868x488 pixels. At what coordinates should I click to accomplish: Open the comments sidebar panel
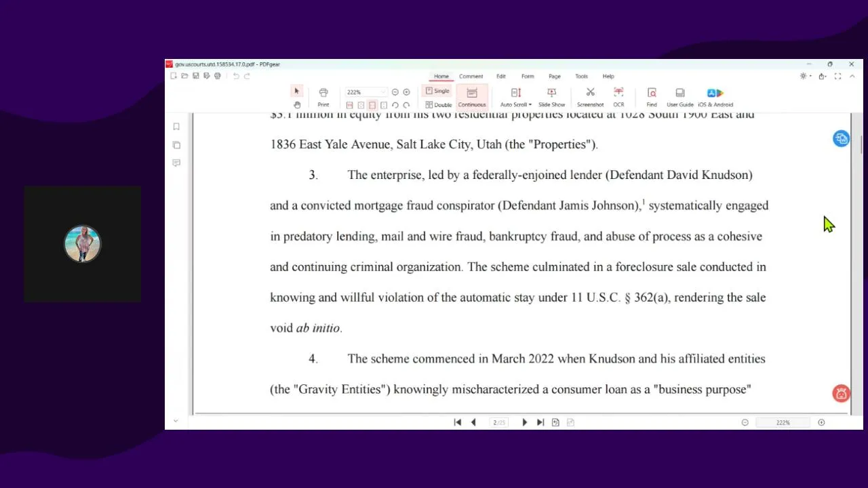(176, 163)
